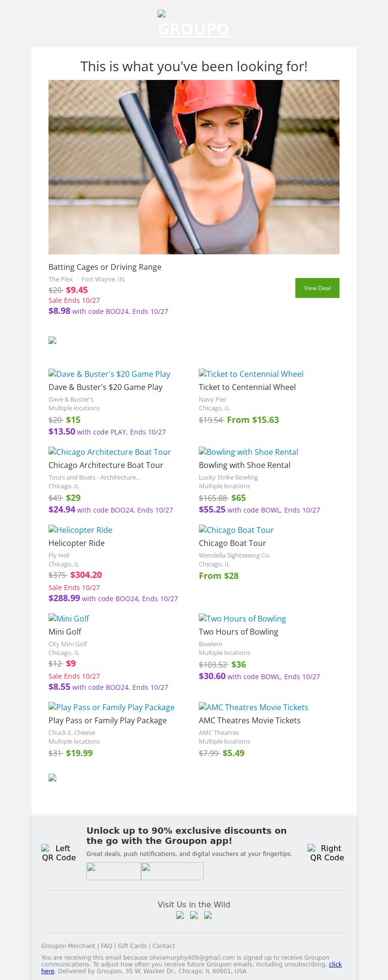The width and height of the screenshot is (388, 980).
Task: Go to the FAQ footer link
Action: click(x=106, y=946)
